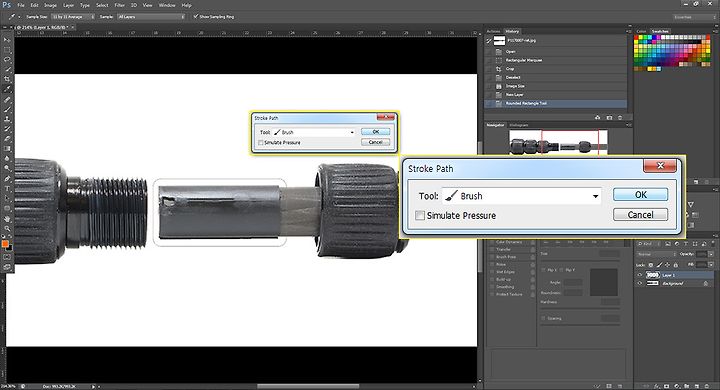Select the Eyedropper tool in toolbar

[x=7, y=89]
